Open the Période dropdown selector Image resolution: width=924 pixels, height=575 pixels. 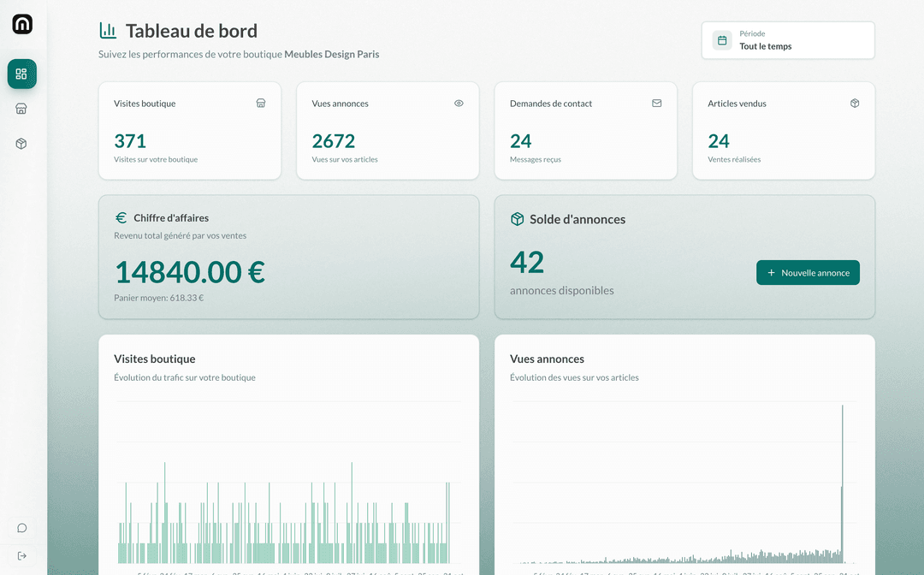pos(788,40)
